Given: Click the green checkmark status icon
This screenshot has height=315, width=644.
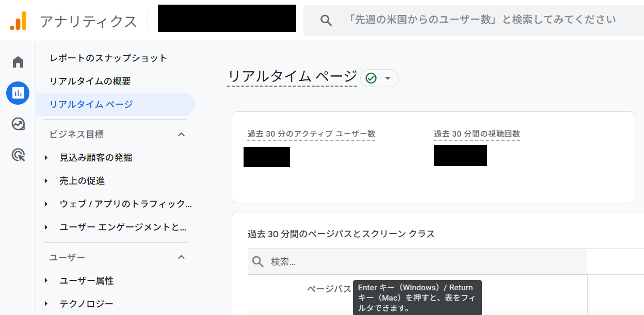Looking at the screenshot, I should [x=371, y=78].
